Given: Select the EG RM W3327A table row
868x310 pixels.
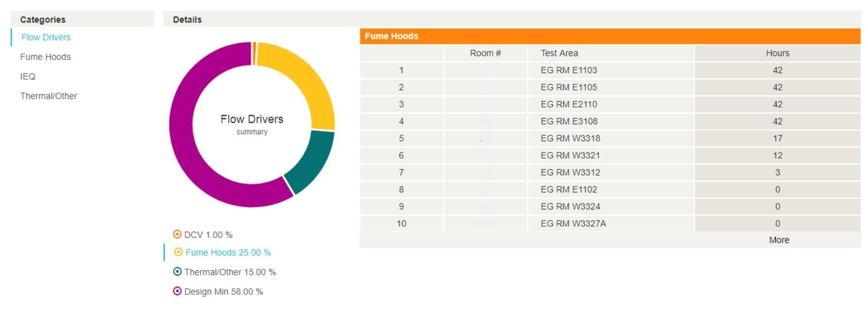Looking at the screenshot, I should tap(573, 224).
